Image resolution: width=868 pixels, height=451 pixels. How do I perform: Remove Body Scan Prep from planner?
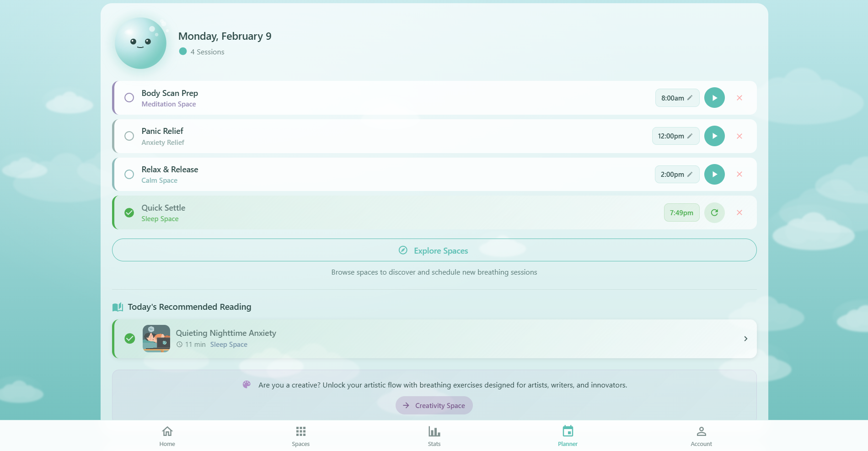pos(739,98)
